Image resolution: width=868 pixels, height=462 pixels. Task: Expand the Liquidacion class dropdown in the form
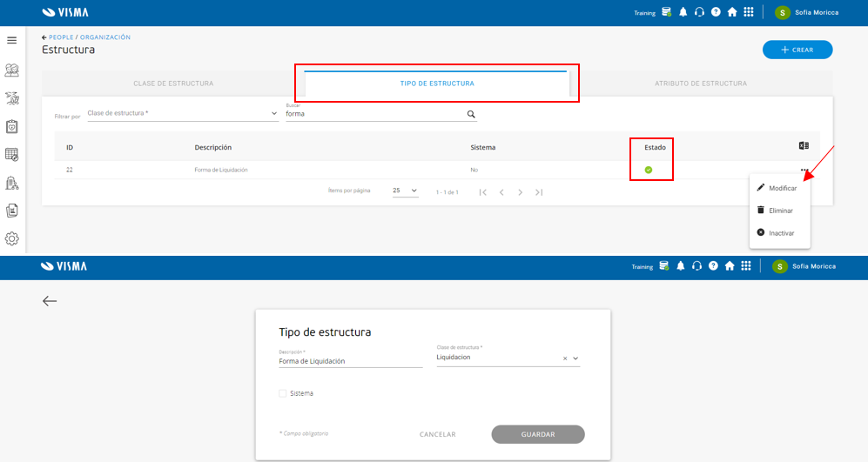point(575,358)
